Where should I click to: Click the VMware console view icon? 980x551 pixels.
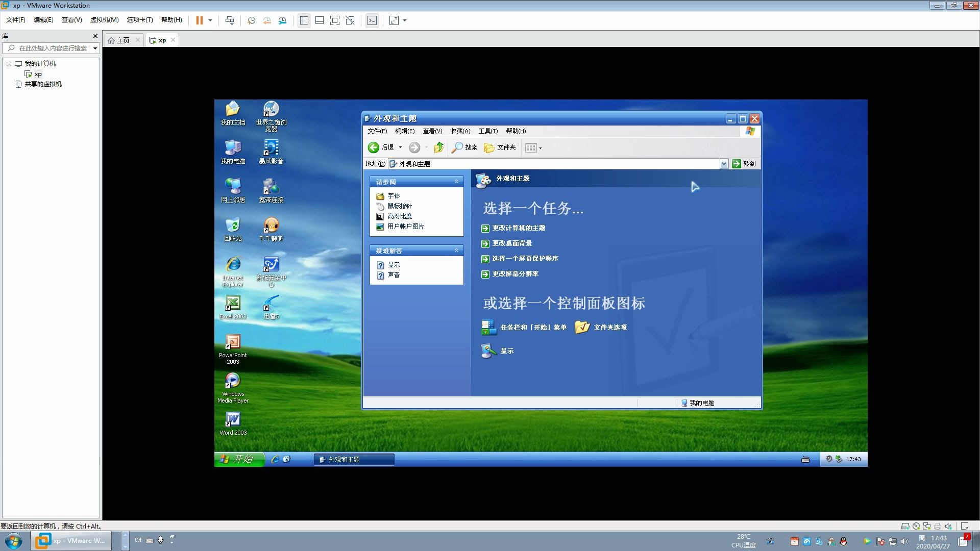click(x=372, y=20)
